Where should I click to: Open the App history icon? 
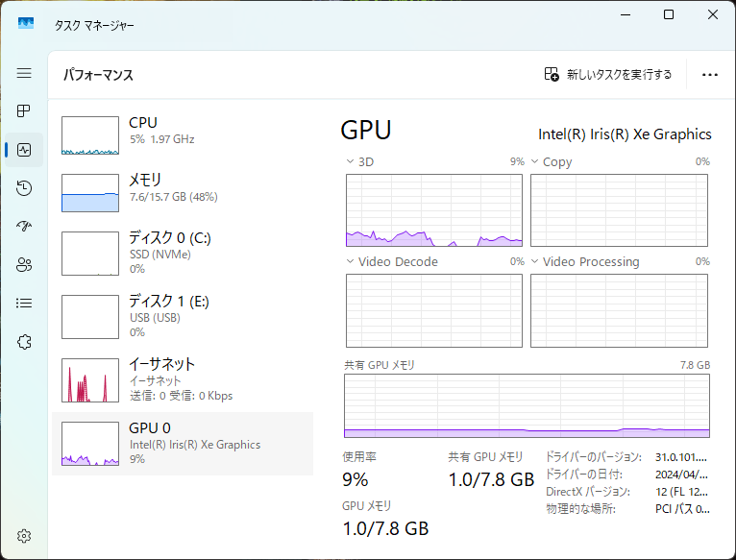(x=24, y=188)
